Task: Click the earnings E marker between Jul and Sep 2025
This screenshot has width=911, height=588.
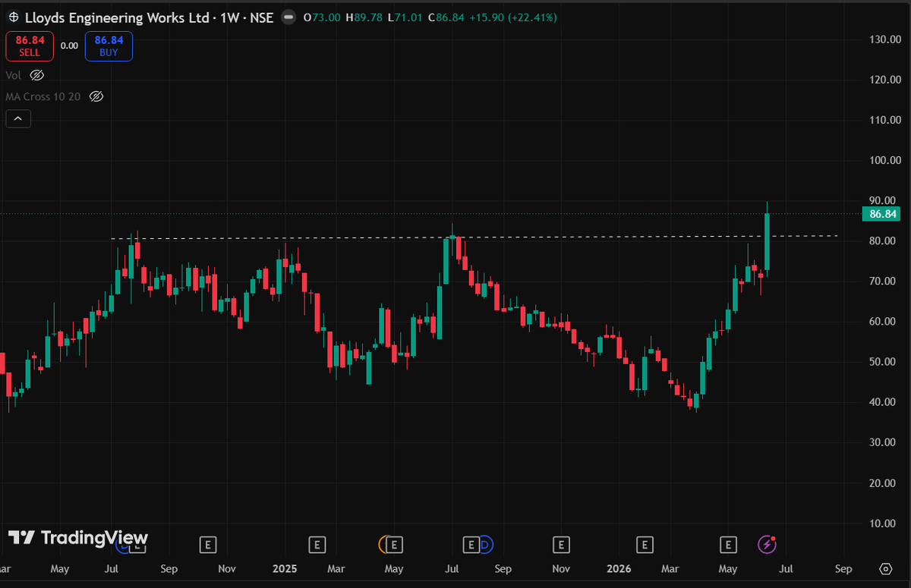Action: 471,544
